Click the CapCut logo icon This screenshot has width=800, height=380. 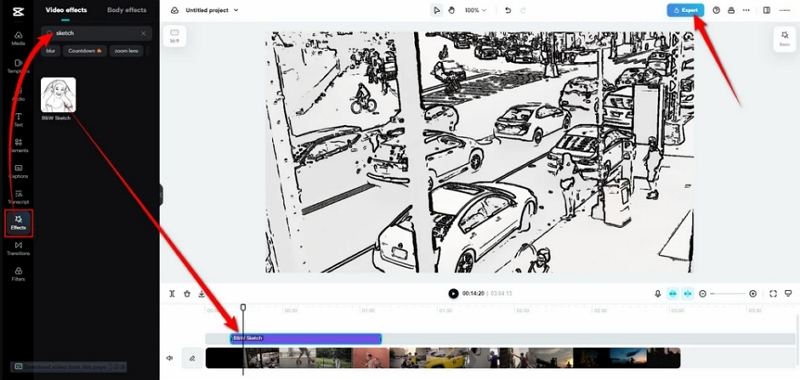coord(18,11)
